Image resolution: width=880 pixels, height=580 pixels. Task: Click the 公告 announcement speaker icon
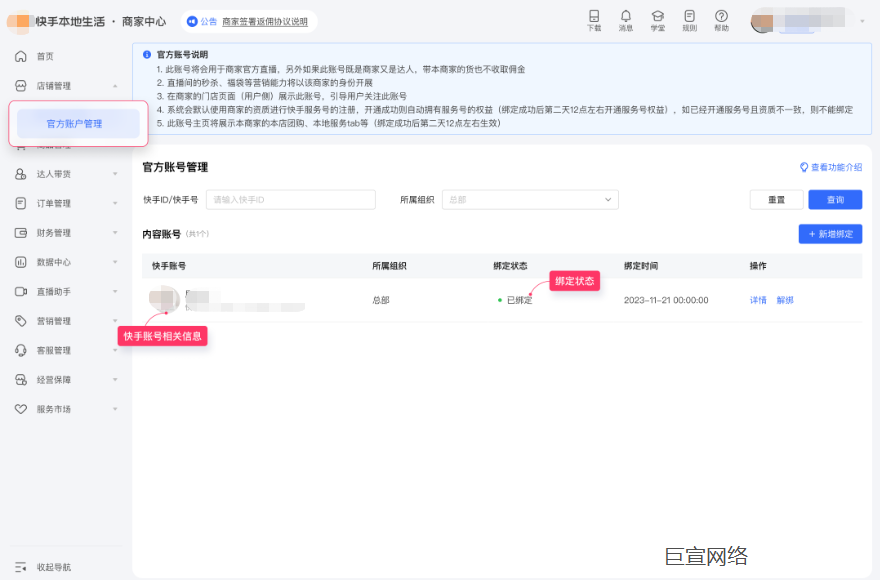192,21
